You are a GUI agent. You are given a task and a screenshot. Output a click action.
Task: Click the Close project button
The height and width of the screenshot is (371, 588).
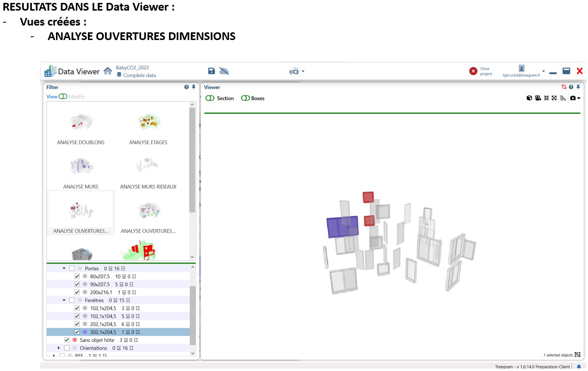point(480,71)
